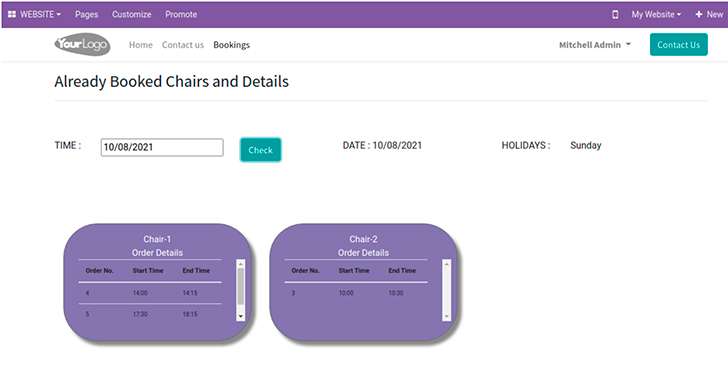Click the teal Contact Us button
This screenshot has height=368, width=728.
click(x=678, y=45)
